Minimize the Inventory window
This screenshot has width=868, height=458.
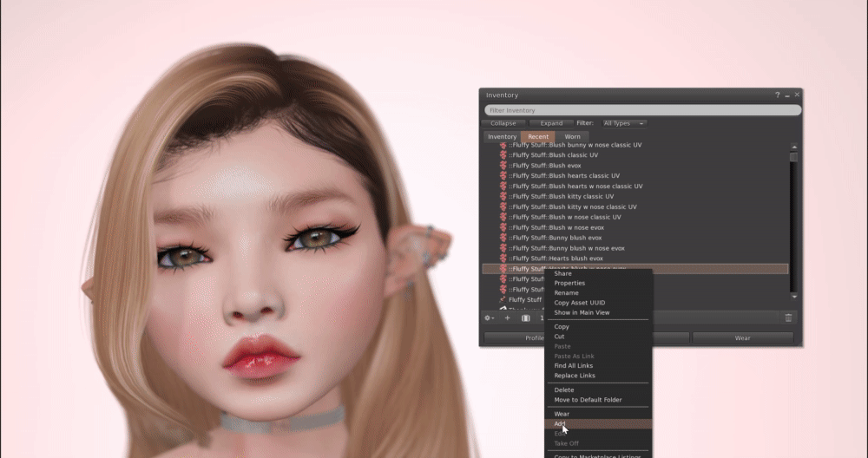pos(787,95)
